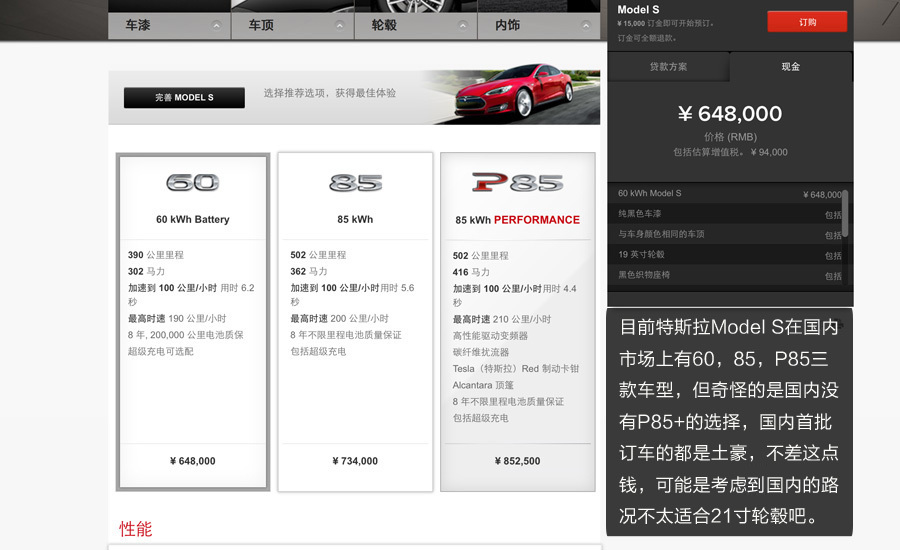Click the 碳纤维扰流器 feature line
The height and width of the screenshot is (550, 900).
[x=481, y=353]
